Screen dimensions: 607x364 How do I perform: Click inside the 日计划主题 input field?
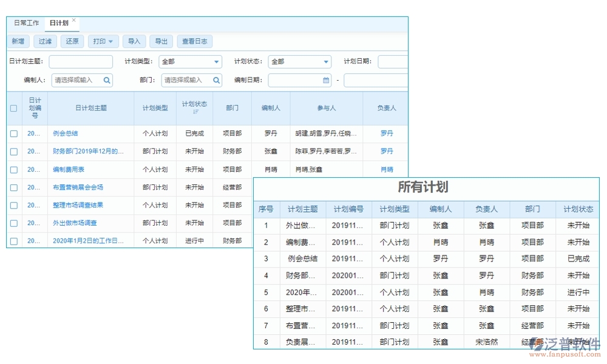[x=80, y=61]
